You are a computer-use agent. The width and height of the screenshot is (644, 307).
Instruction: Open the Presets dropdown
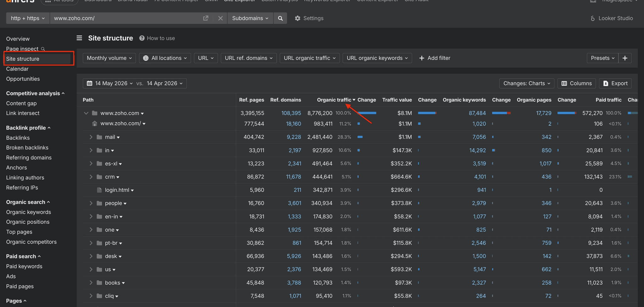pyautogui.click(x=602, y=58)
